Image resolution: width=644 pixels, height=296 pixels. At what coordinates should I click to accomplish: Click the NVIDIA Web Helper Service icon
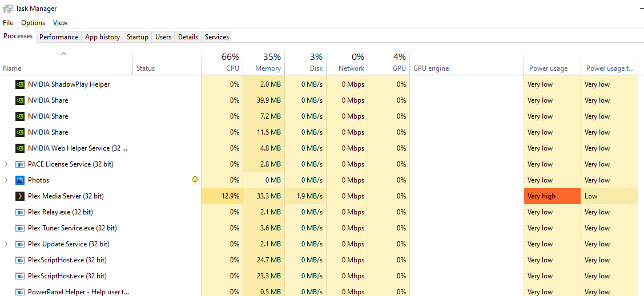click(20, 148)
